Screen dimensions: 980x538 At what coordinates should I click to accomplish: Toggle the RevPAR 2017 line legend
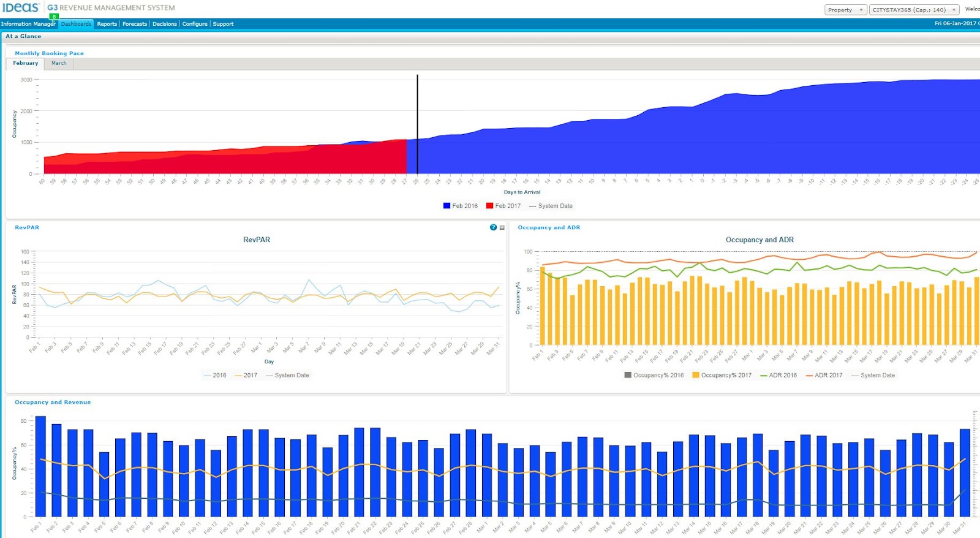tap(246, 375)
